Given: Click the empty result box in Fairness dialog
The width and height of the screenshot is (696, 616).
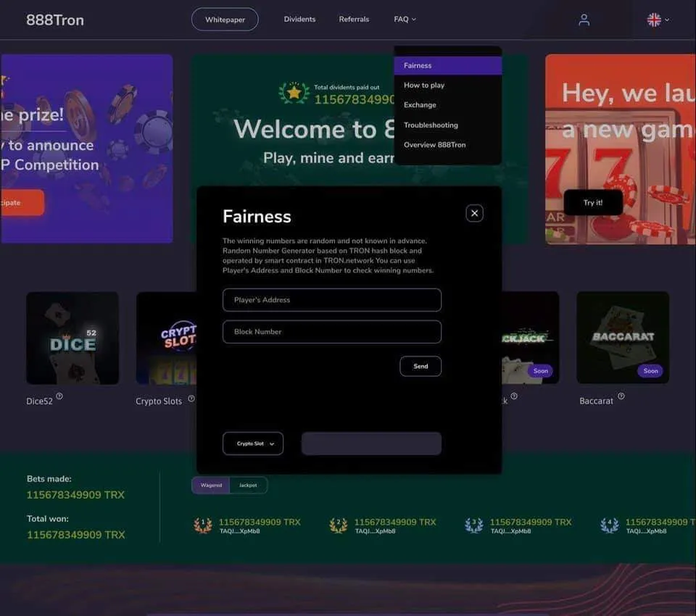Looking at the screenshot, I should point(371,444).
